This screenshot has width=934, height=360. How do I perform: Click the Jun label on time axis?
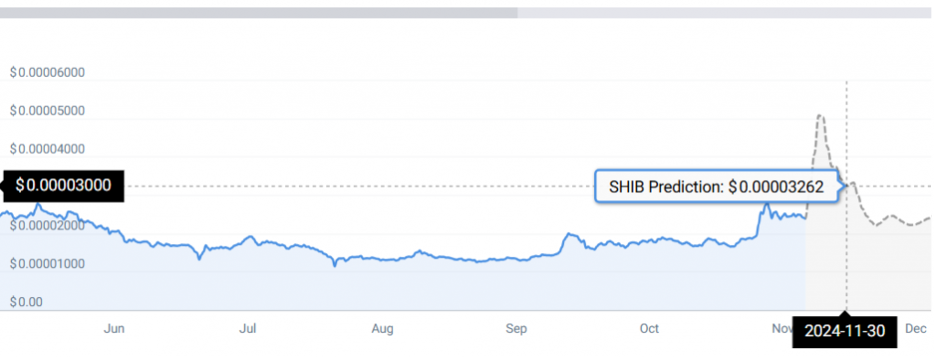(x=113, y=329)
